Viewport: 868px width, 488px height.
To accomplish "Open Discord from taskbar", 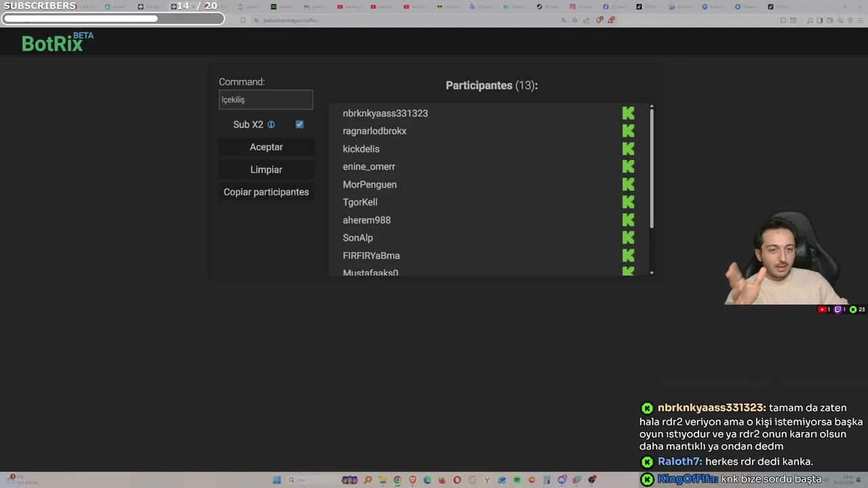I will click(561, 480).
